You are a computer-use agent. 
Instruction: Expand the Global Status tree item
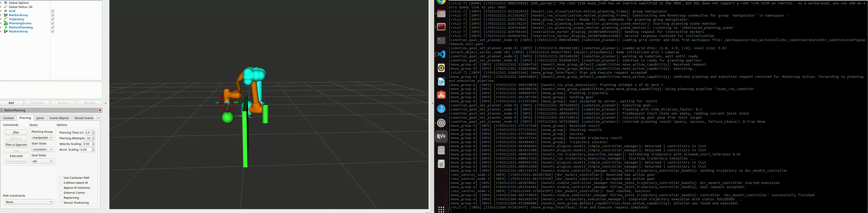click(x=1, y=7)
